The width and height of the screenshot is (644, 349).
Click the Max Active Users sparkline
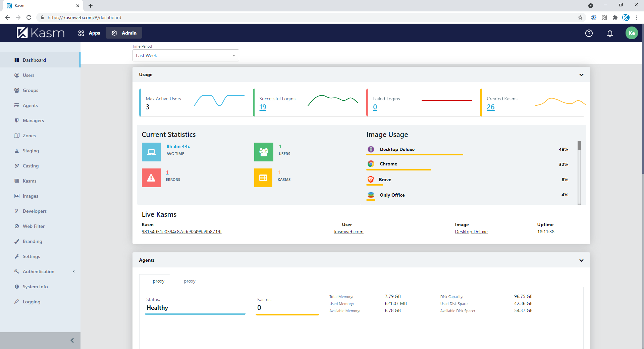click(219, 100)
